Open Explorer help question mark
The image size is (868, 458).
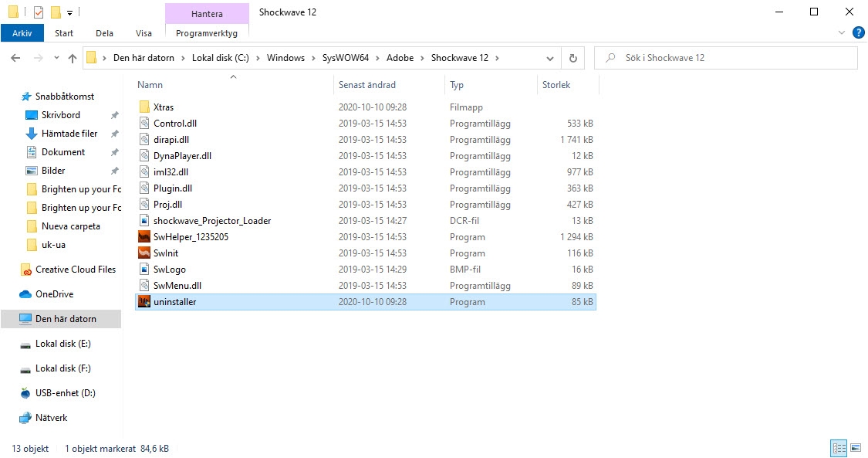pyautogui.click(x=859, y=32)
